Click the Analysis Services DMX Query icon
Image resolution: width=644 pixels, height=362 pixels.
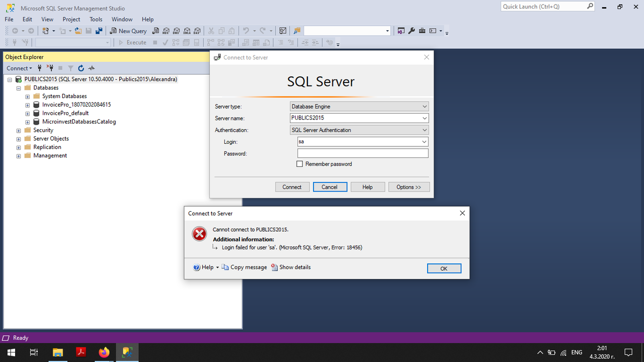pyautogui.click(x=176, y=31)
